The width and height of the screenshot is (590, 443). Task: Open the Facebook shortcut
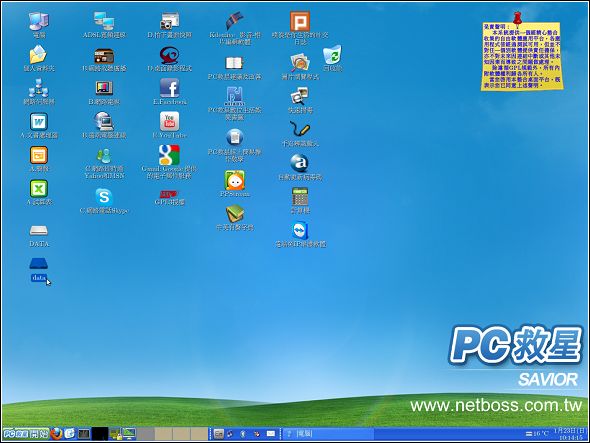pyautogui.click(x=169, y=88)
